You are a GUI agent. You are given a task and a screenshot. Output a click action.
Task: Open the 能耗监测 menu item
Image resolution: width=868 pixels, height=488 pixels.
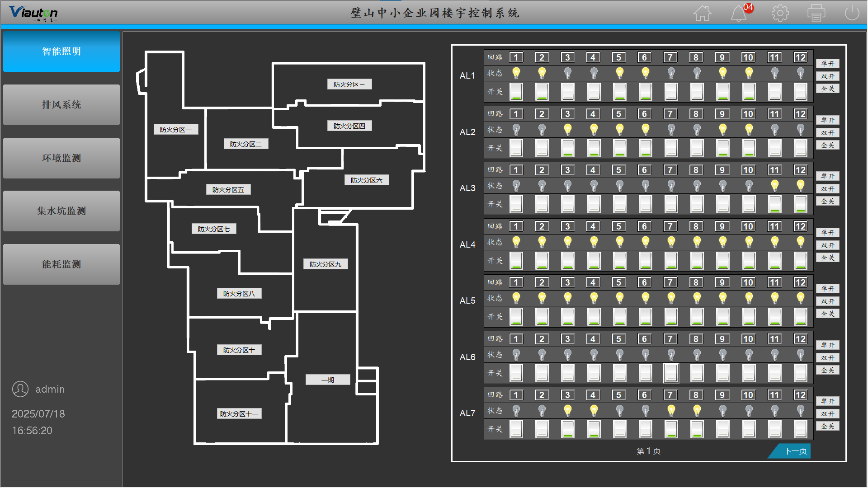click(61, 264)
